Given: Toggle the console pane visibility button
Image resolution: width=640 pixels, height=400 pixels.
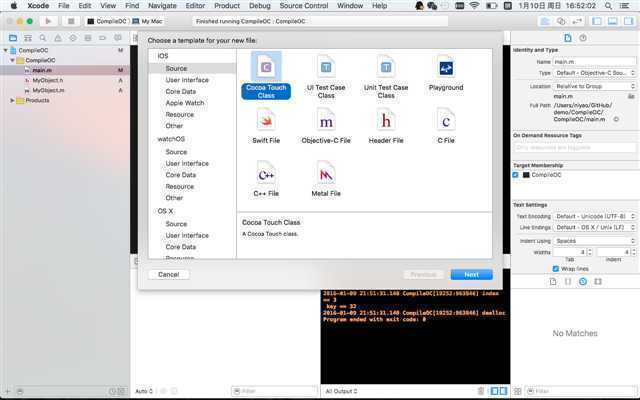Looking at the screenshot, I should (503, 391).
